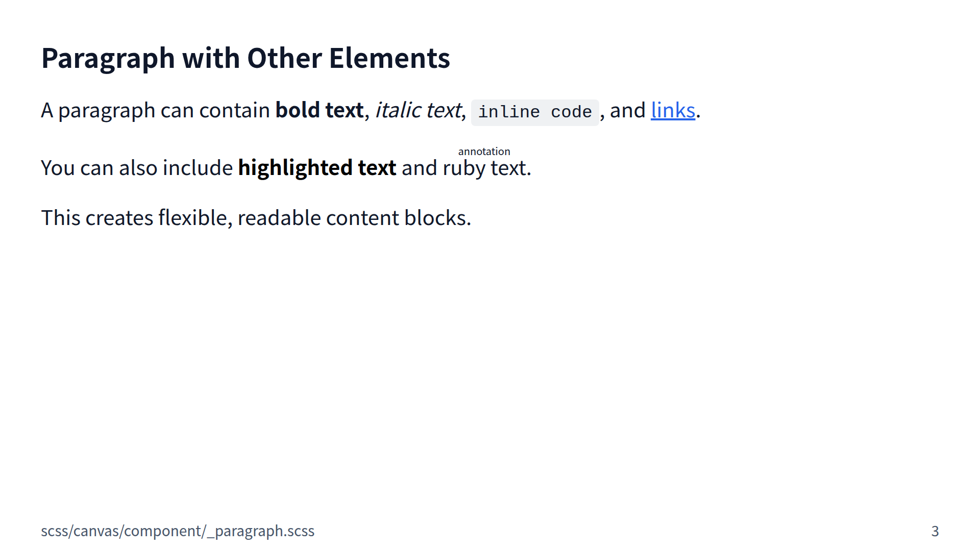Image resolution: width=980 pixels, height=551 pixels.
Task: Click the bold "highlighted text" phrase
Action: [316, 168]
